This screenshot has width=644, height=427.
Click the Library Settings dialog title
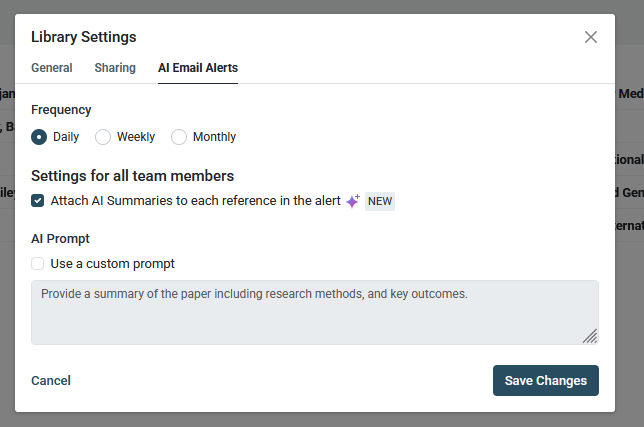pos(84,37)
